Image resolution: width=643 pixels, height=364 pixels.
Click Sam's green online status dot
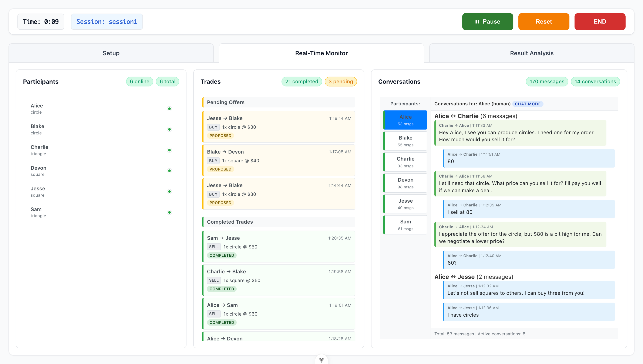tap(169, 212)
